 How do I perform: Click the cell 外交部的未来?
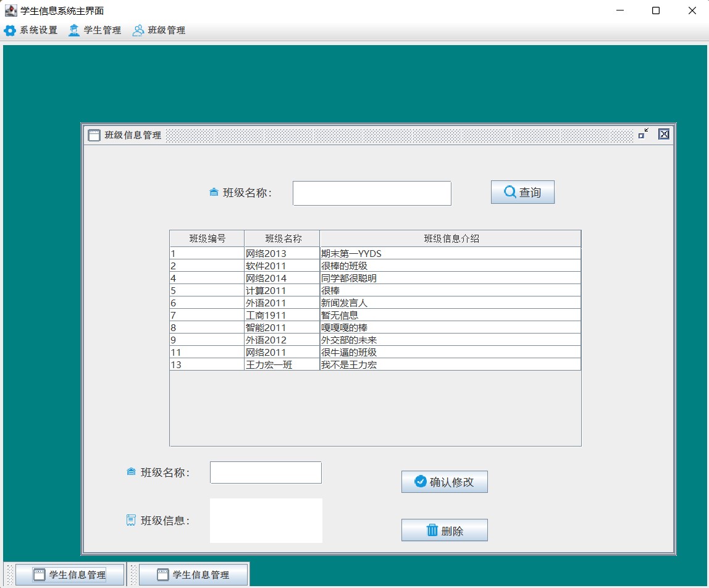(450, 340)
